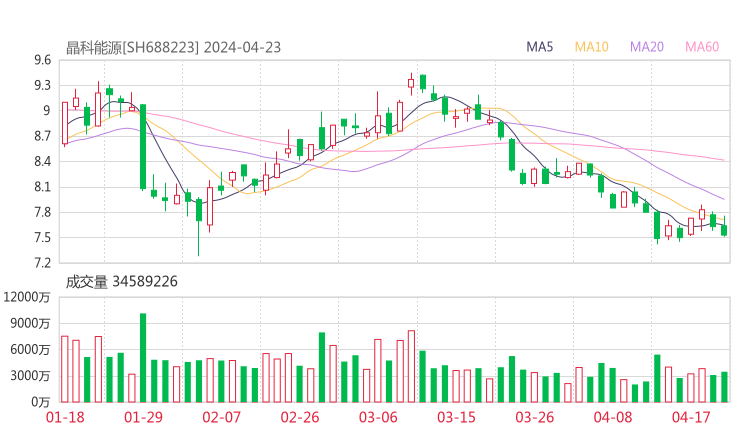Click the 3000万 volume axis label
740x440 pixels.
[30, 376]
